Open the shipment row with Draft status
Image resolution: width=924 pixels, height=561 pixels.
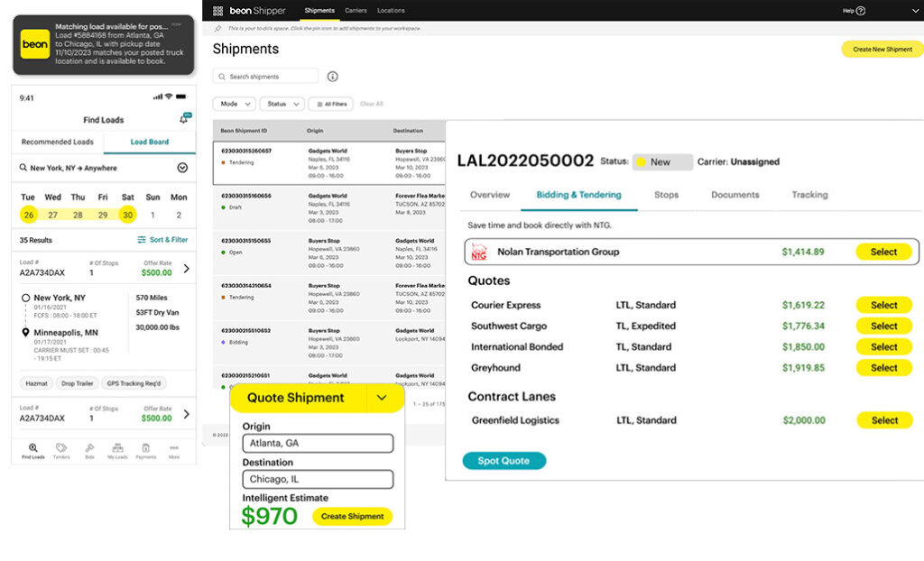(328, 208)
